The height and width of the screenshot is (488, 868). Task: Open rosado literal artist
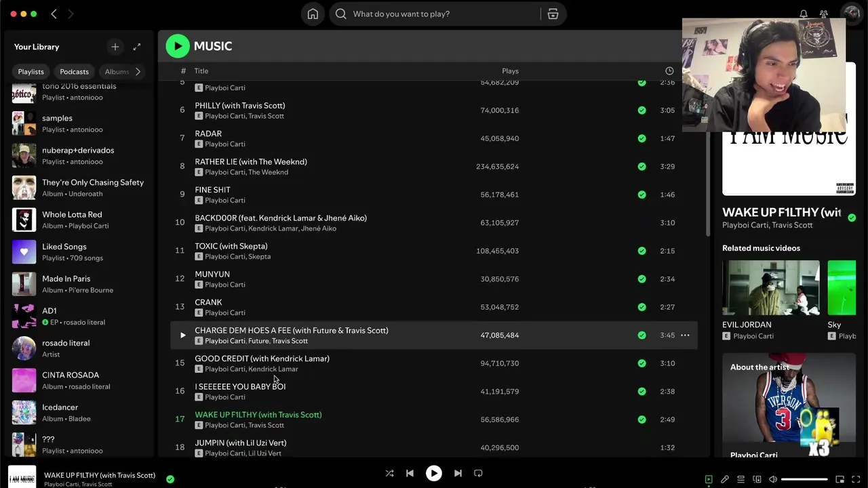click(80, 348)
